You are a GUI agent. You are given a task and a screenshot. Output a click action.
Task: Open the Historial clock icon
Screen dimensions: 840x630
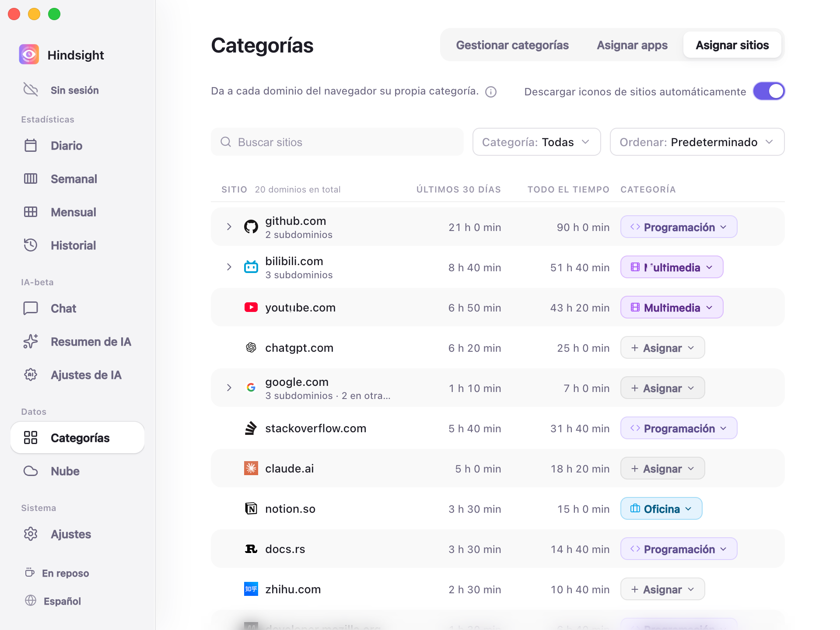point(31,245)
